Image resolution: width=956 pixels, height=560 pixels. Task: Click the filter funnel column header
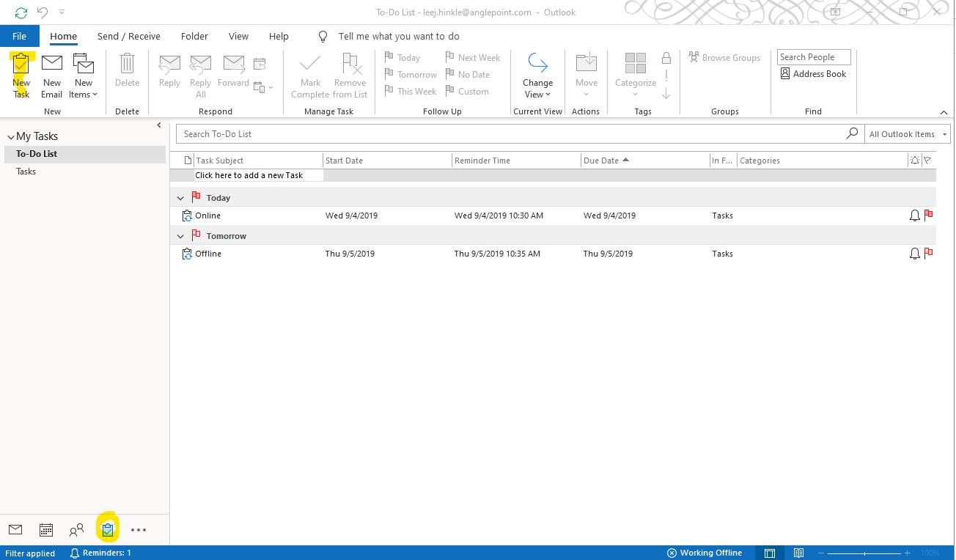click(x=927, y=161)
